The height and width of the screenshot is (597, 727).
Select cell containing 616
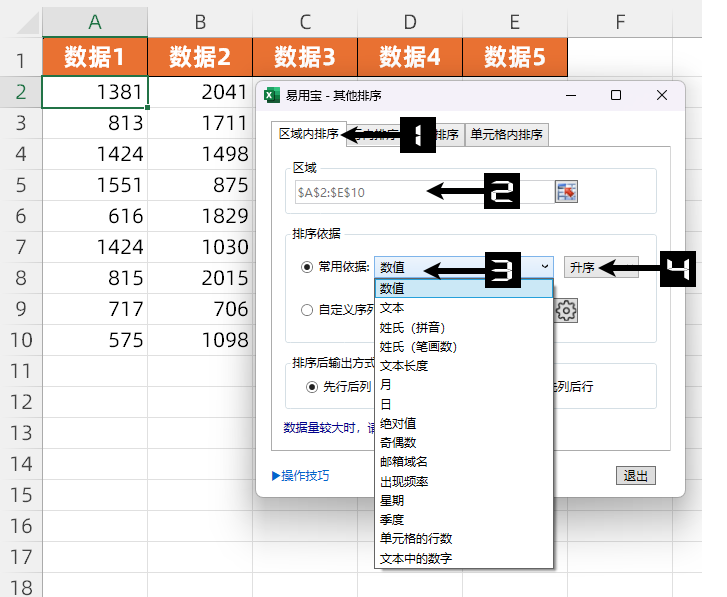(95, 216)
